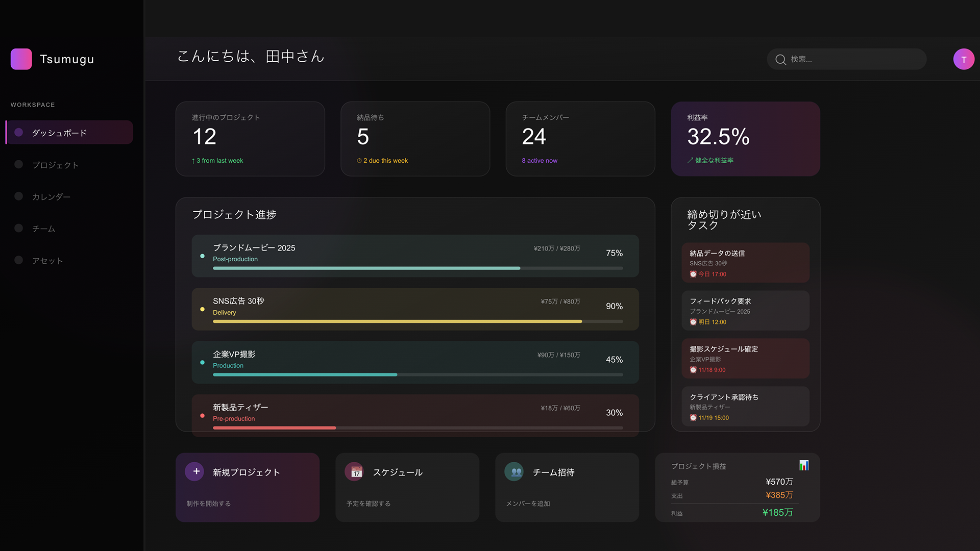Viewport: 980px width, 551px height.
Task: Click the 利益率 32.5% stat card
Action: [745, 139]
